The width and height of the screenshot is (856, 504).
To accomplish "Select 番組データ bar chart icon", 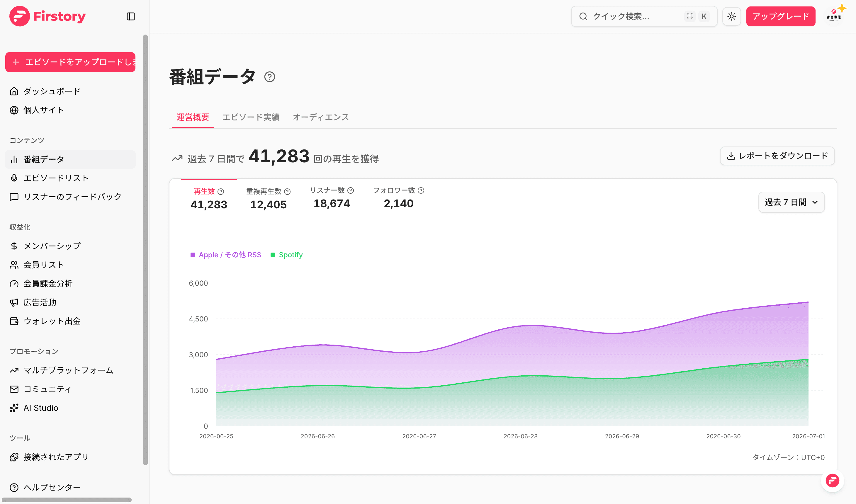I will (x=14, y=159).
